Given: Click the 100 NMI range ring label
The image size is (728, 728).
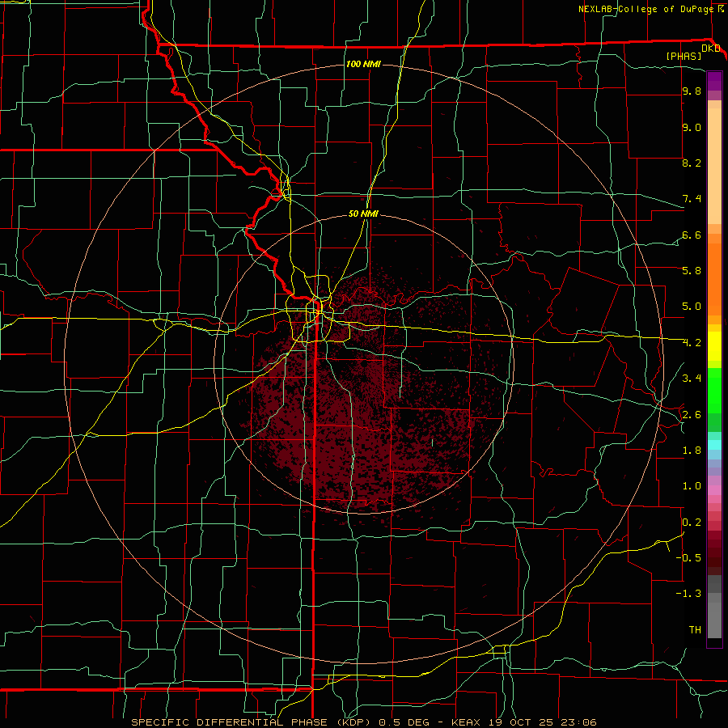Looking at the screenshot, I should tap(363, 64).
